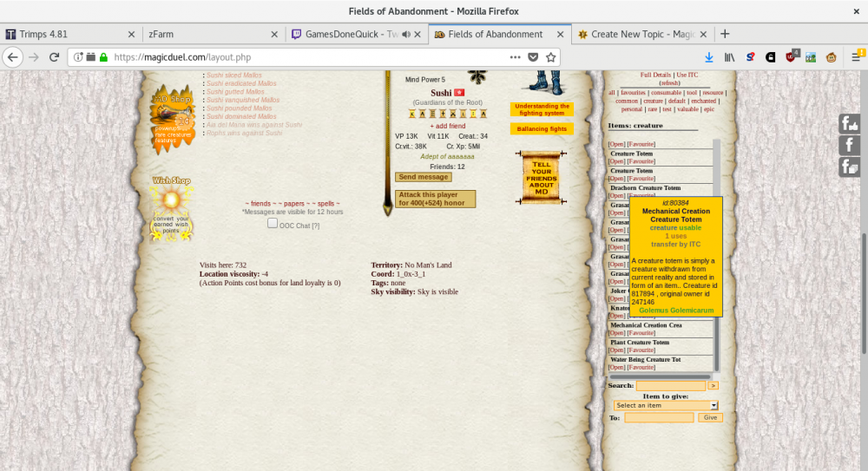Switch to the Trimps 4.81 tab
Viewport: 868px width, 471px height.
tap(69, 34)
